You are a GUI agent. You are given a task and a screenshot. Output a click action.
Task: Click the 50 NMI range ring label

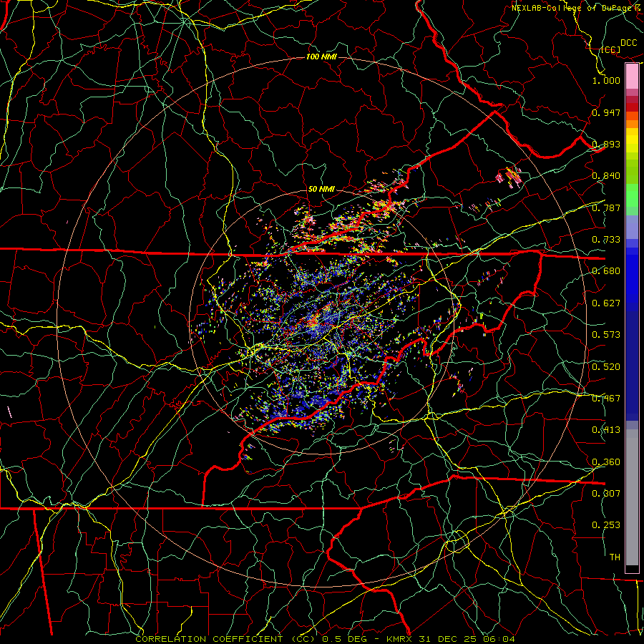321,190
